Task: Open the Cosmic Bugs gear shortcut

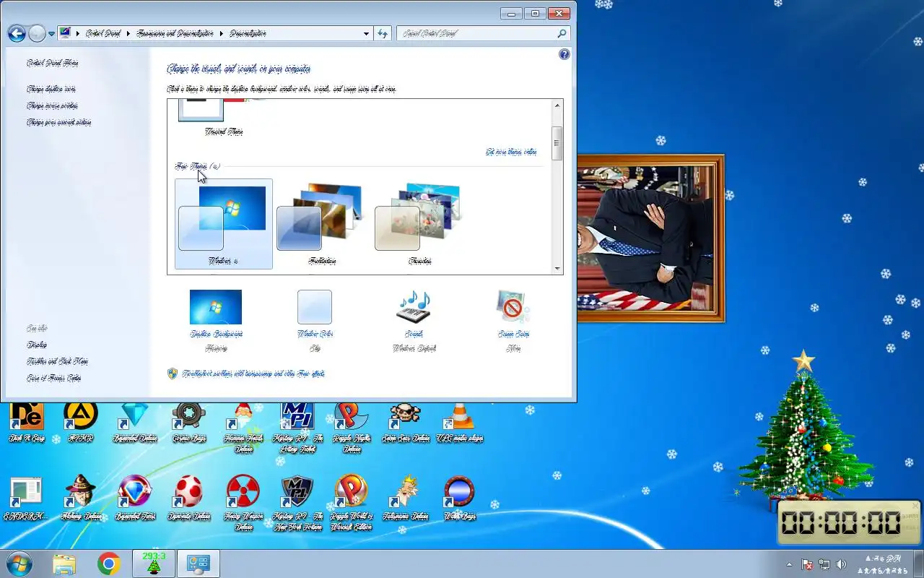Action: [189, 422]
